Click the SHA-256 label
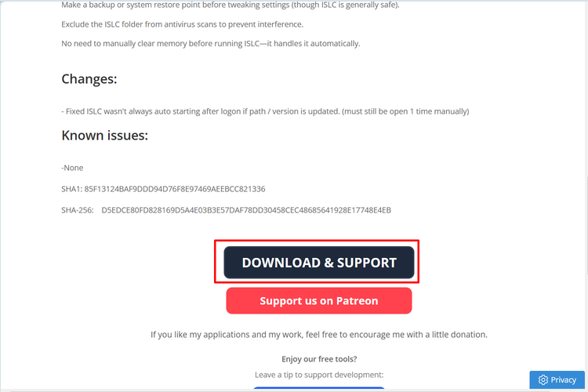Viewport: 588px width, 392px height. pos(78,210)
